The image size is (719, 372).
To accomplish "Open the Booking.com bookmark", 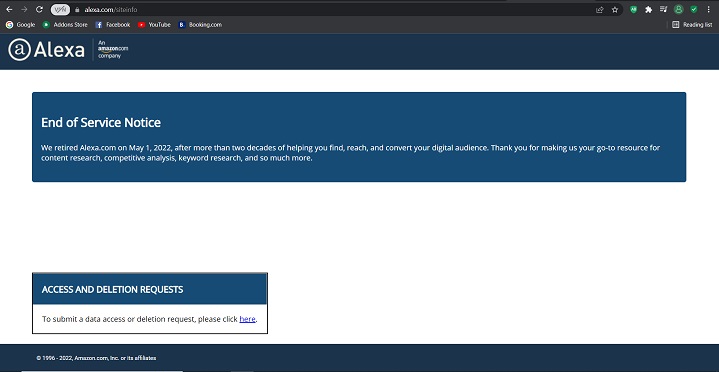I will (x=200, y=25).
